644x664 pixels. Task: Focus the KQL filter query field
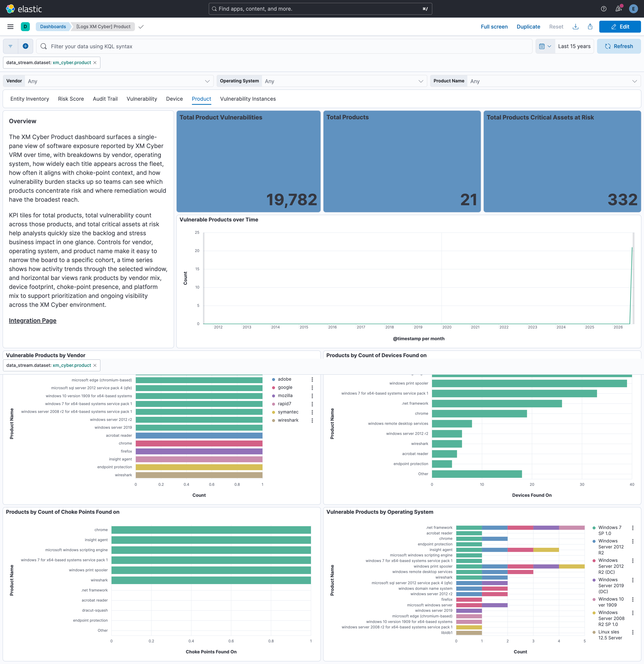coord(284,46)
